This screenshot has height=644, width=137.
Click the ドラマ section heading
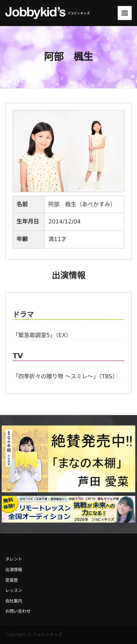pyautogui.click(x=23, y=314)
